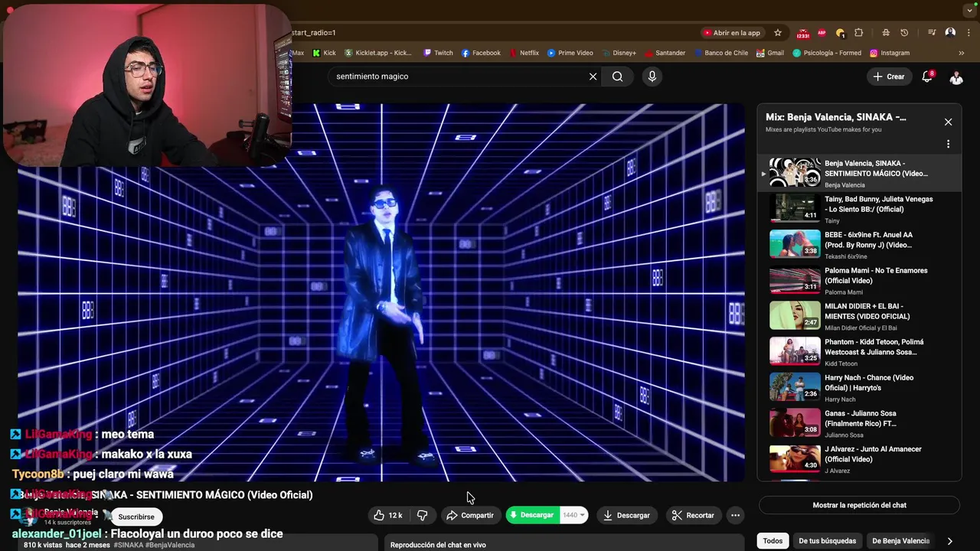Open the Twitch bookmark
The width and height of the screenshot is (980, 551).
[438, 53]
